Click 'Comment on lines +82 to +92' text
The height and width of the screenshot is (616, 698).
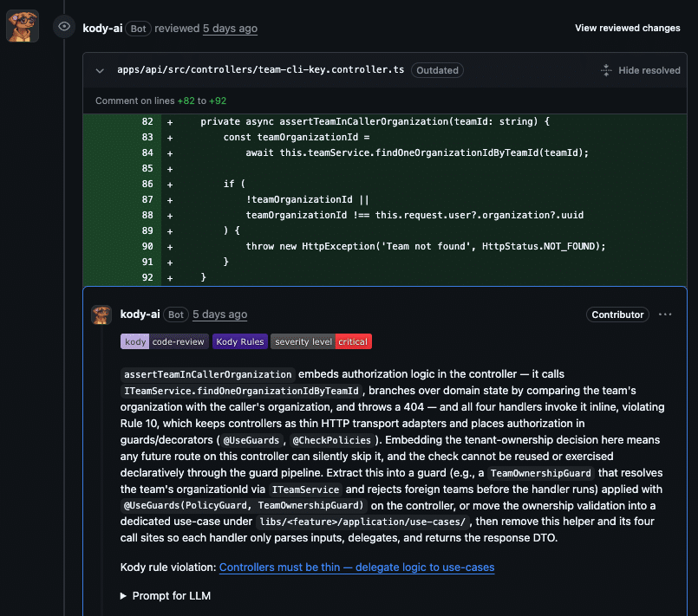coord(160,101)
